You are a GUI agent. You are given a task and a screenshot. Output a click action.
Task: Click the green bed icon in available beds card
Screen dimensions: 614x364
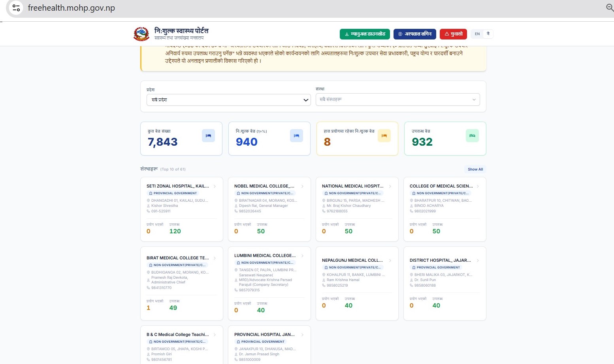click(472, 136)
